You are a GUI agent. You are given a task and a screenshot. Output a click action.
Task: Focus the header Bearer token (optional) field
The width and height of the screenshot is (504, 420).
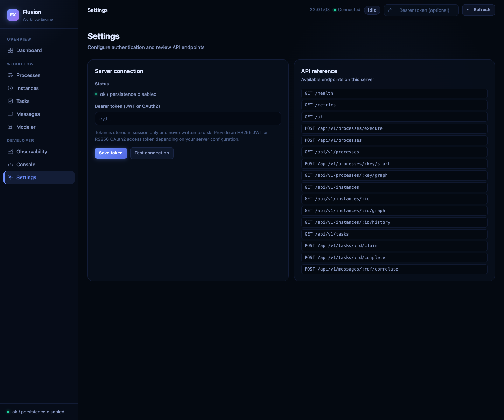[421, 10]
